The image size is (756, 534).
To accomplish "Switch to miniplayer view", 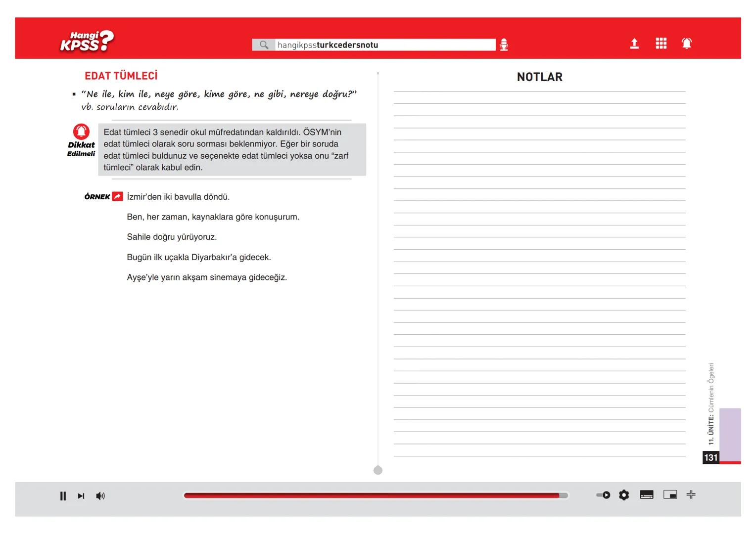I will (670, 495).
